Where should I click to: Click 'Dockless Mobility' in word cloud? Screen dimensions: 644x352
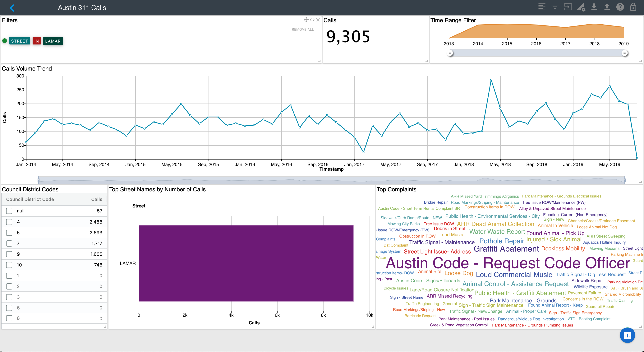(563, 248)
